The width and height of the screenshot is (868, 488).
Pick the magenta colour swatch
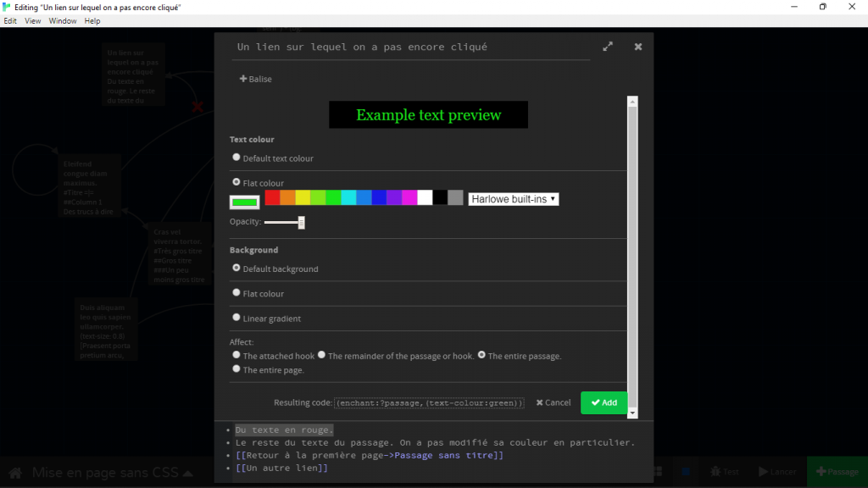[x=409, y=197]
